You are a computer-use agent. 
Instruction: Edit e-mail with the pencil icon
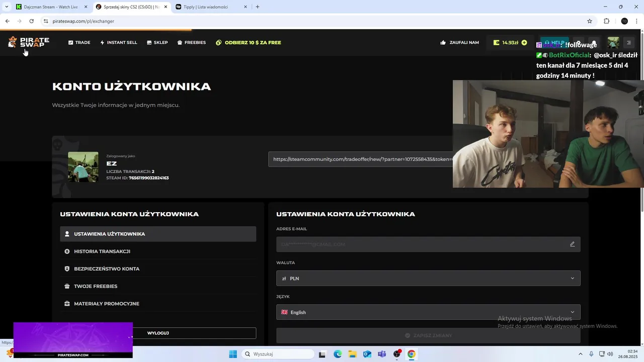coord(572,244)
